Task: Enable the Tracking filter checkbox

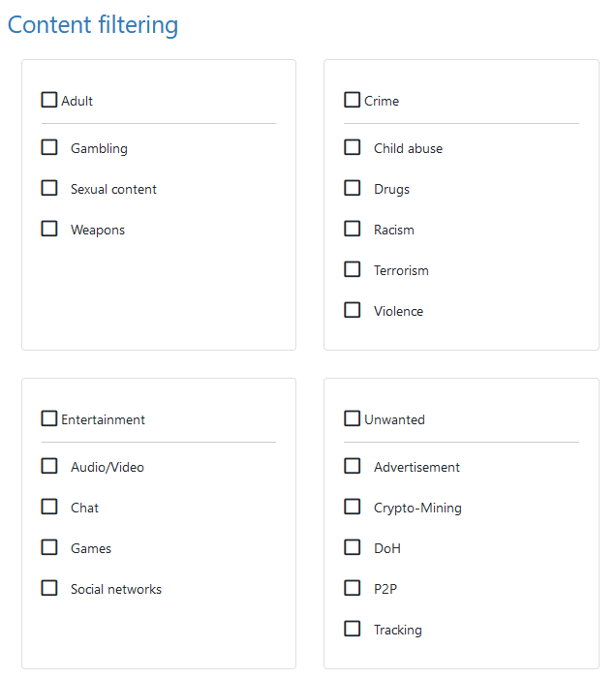Action: coord(353,629)
